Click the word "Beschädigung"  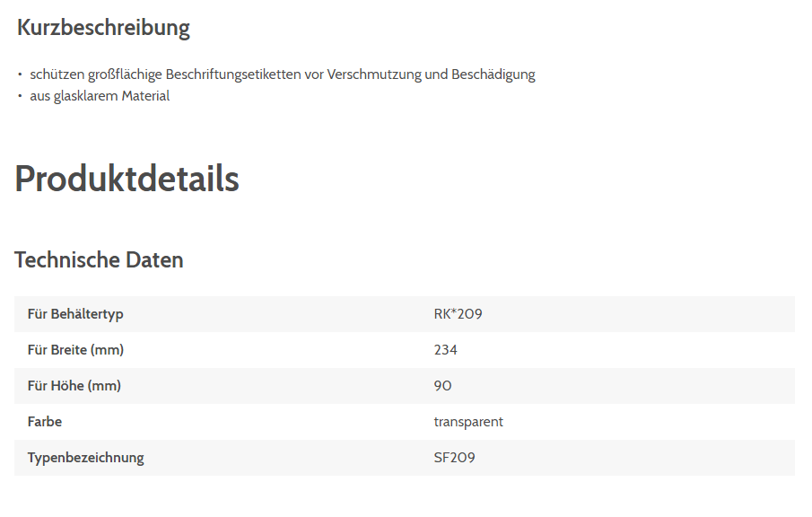[493, 74]
